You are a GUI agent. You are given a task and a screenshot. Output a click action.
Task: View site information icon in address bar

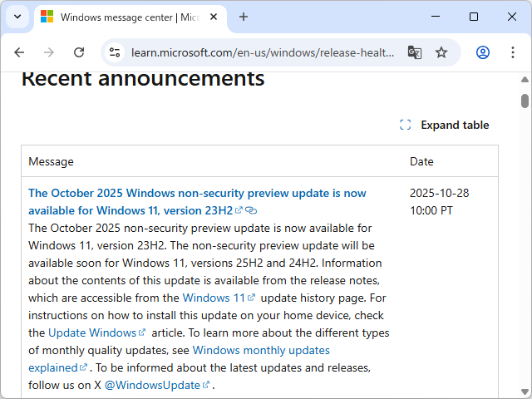[x=115, y=52]
